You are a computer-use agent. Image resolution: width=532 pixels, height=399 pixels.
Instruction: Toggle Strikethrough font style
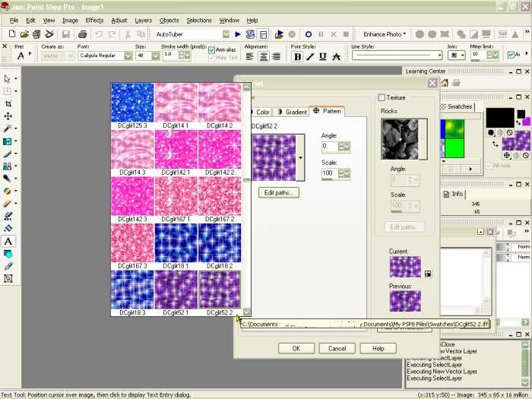336,57
